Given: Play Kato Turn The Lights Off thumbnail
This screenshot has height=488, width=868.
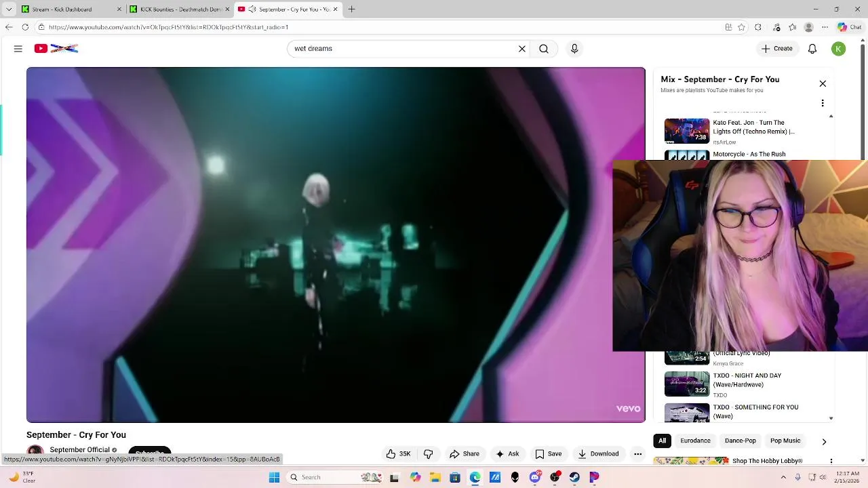Looking at the screenshot, I should coord(687,131).
